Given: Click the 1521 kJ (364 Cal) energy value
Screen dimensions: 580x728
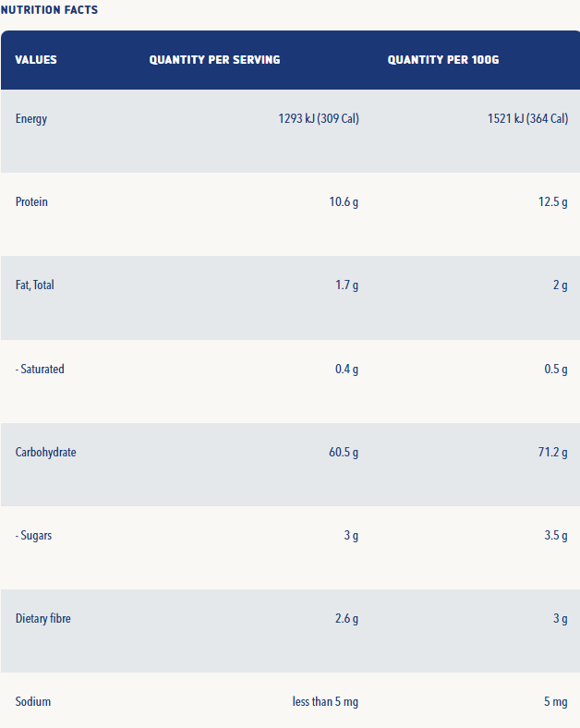Looking at the screenshot, I should (x=527, y=119).
